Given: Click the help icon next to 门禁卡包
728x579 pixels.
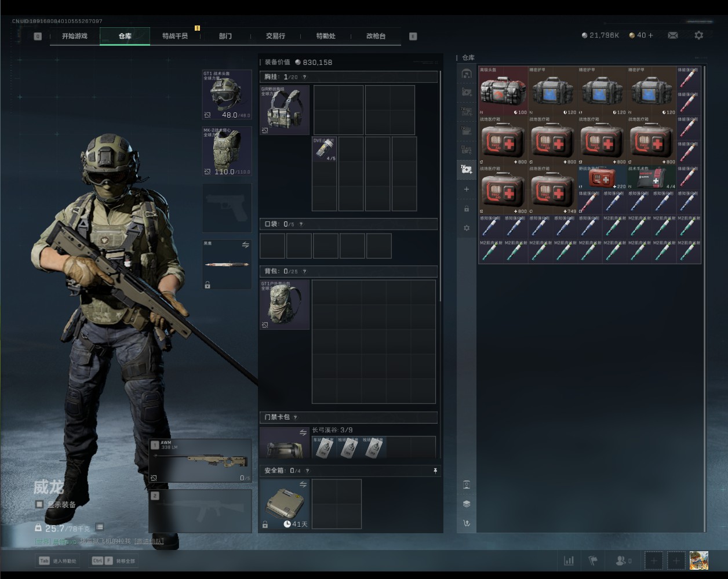Looking at the screenshot, I should click(295, 417).
